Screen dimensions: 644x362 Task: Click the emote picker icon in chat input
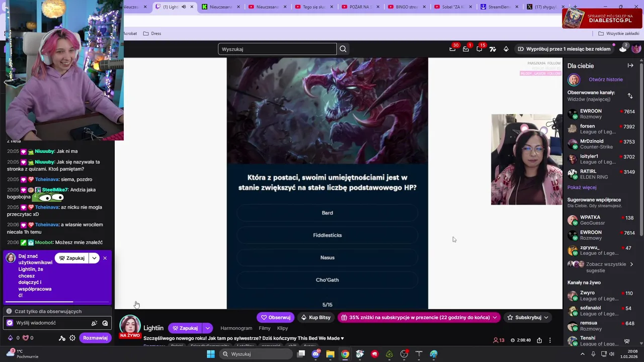(105, 323)
